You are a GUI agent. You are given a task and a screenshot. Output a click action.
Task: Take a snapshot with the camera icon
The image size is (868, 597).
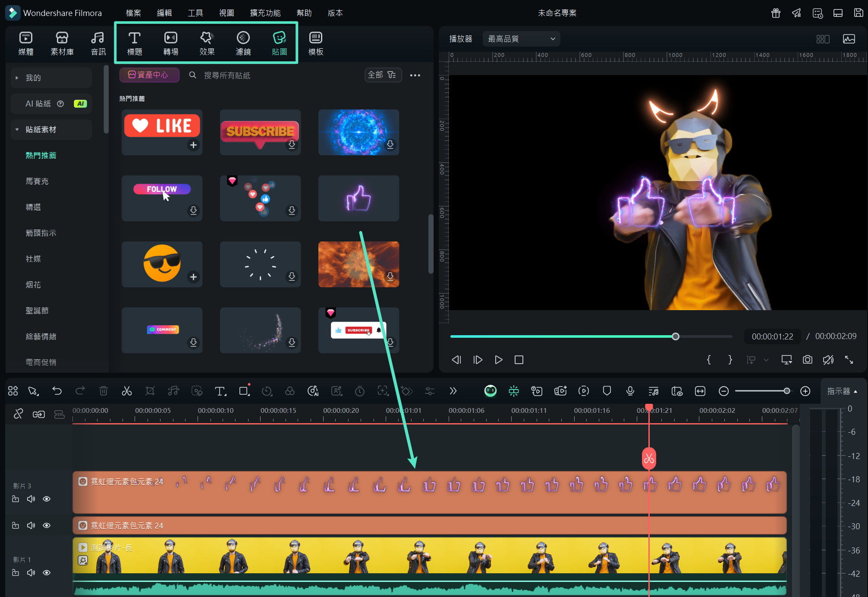[807, 359]
